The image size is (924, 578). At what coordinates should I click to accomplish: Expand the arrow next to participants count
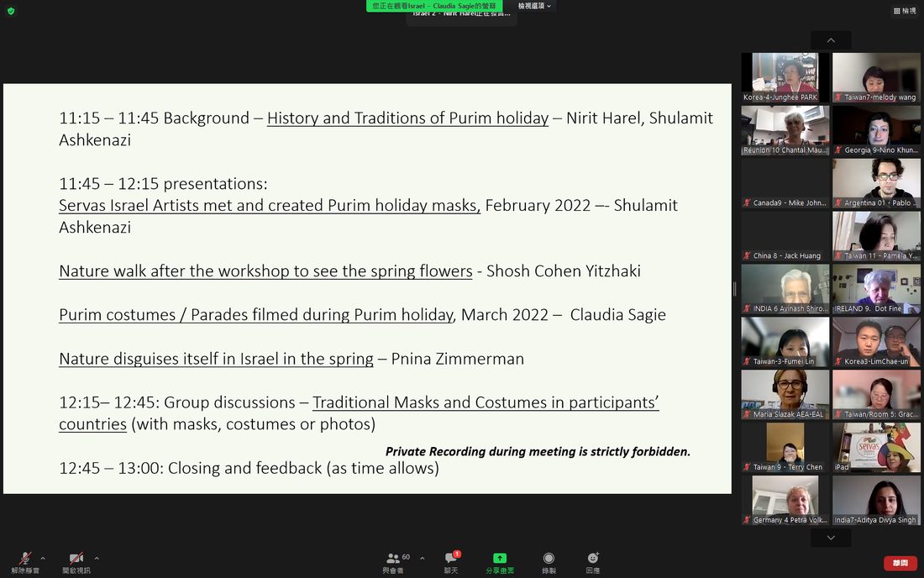[x=423, y=558]
